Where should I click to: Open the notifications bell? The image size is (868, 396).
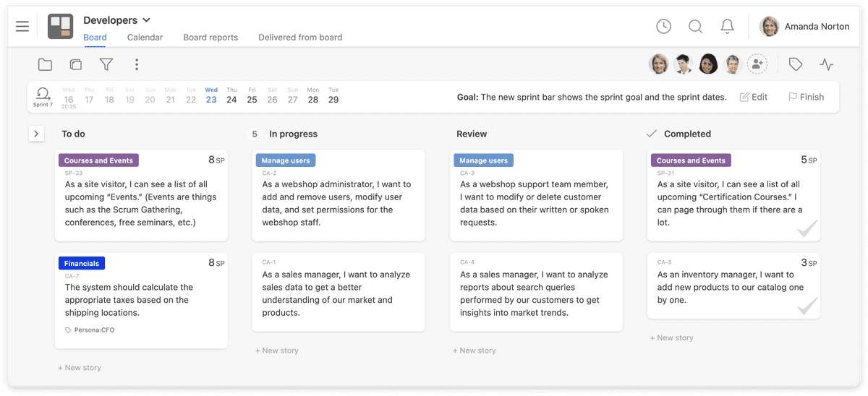[728, 27]
